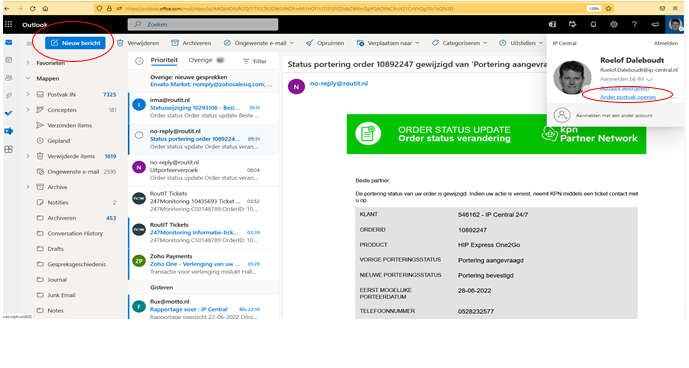Open browser application menu
Image resolution: width=689 pixels, height=368 pixels.
[x=675, y=8]
